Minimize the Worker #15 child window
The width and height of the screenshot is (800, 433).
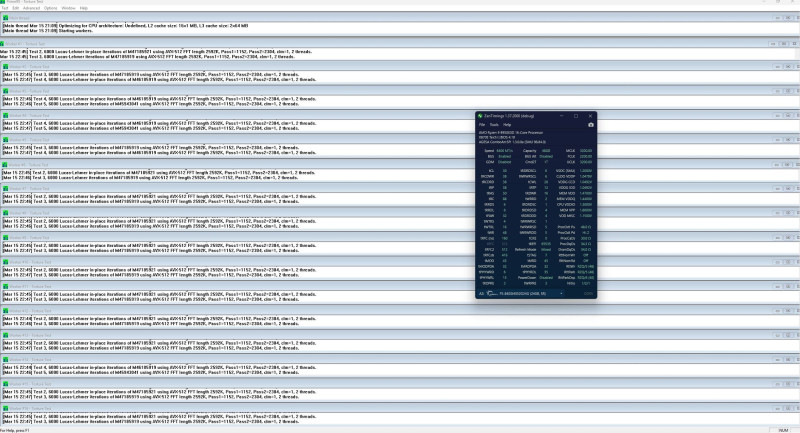[x=778, y=384]
